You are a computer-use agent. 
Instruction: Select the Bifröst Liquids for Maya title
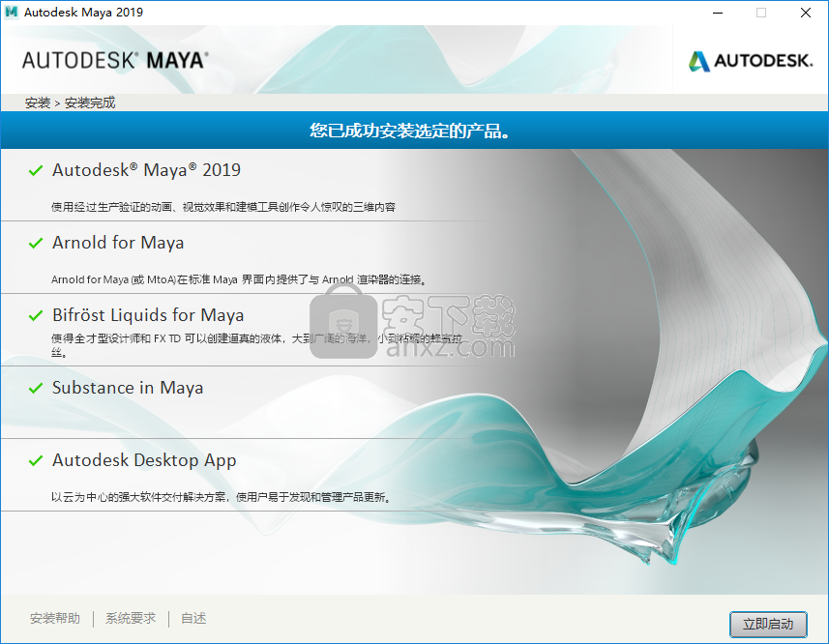pos(148,315)
